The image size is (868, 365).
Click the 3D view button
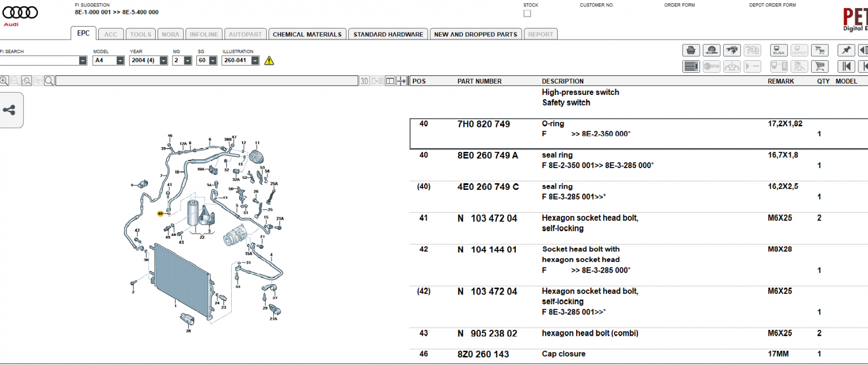tap(364, 81)
